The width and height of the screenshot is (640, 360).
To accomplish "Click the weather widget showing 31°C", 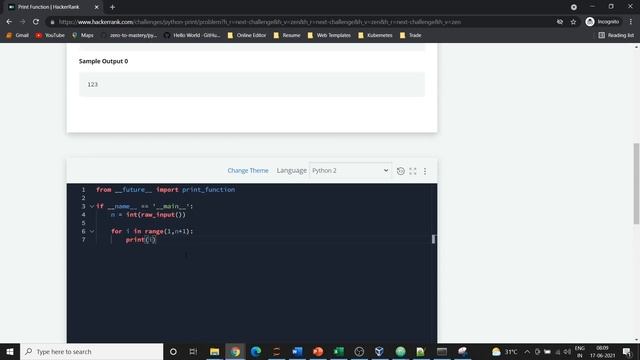I will (504, 351).
